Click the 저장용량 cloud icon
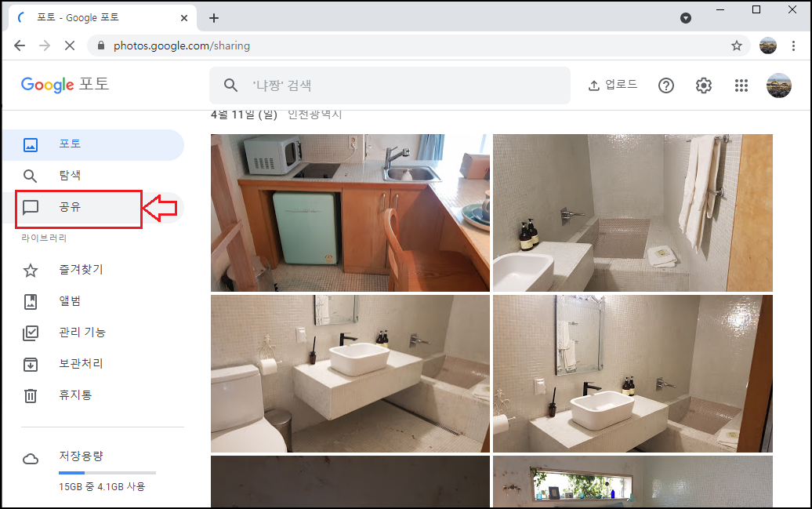Image resolution: width=812 pixels, height=509 pixels. coord(31,459)
